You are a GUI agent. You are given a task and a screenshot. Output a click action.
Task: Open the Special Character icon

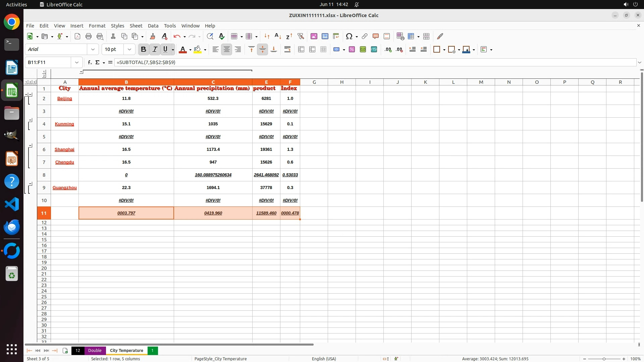pos(349,36)
